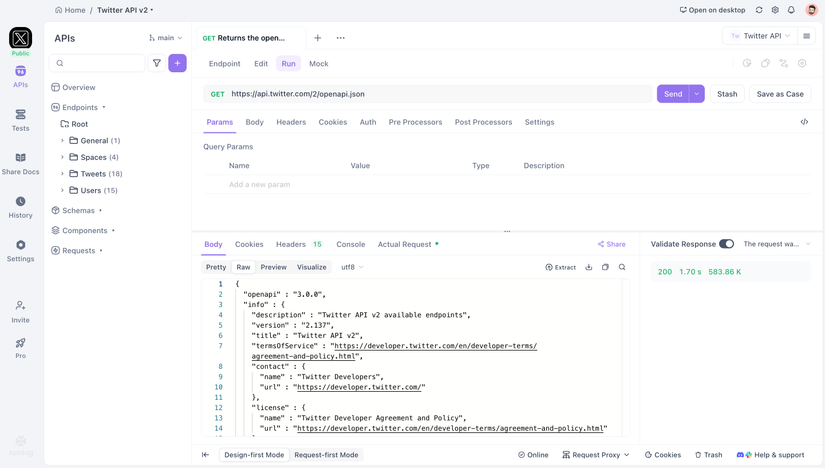Collapse the left panel using arrow icon

[x=206, y=455]
